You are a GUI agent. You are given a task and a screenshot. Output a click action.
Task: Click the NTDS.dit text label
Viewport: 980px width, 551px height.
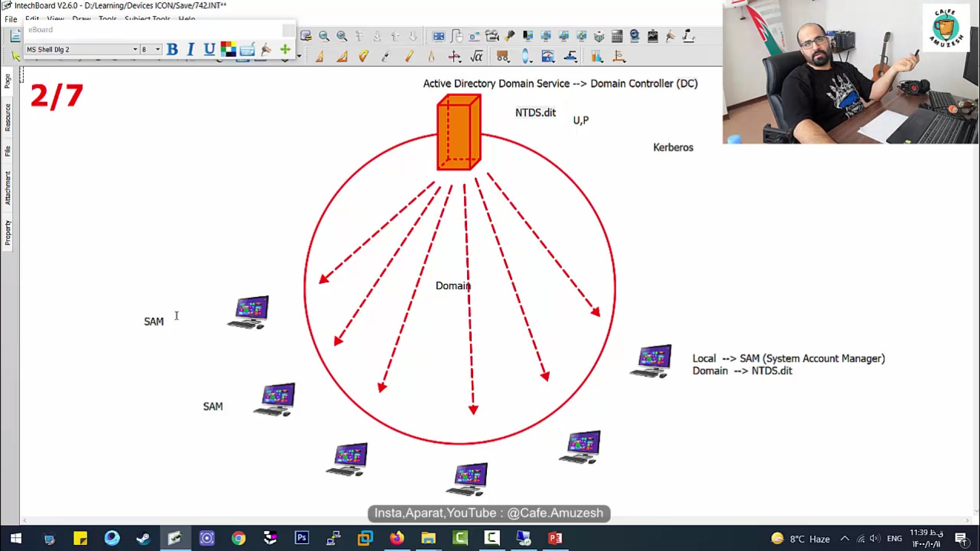click(x=535, y=113)
